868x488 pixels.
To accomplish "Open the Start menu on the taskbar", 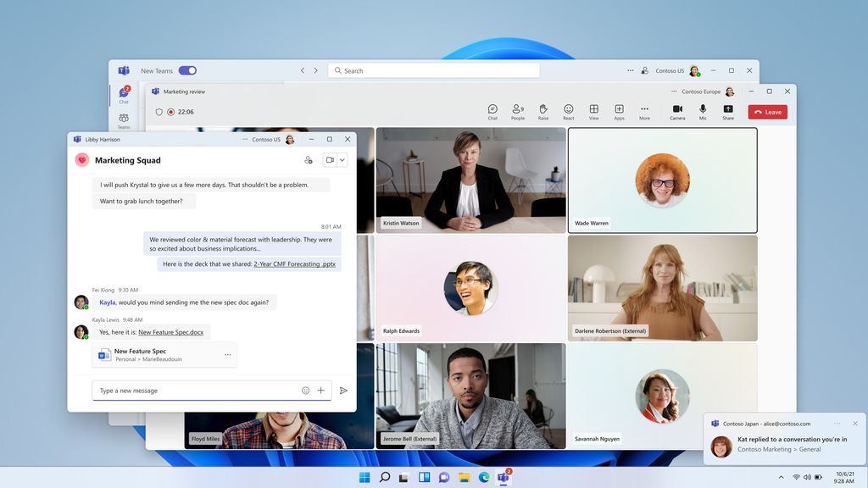I will tap(364, 478).
